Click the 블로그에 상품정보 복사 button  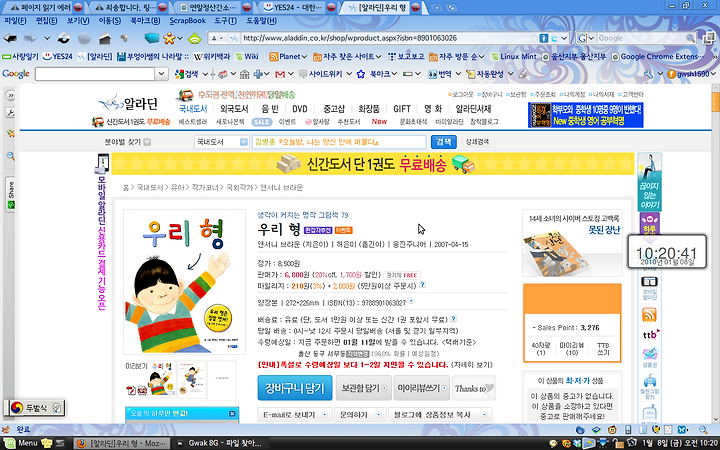point(439,415)
